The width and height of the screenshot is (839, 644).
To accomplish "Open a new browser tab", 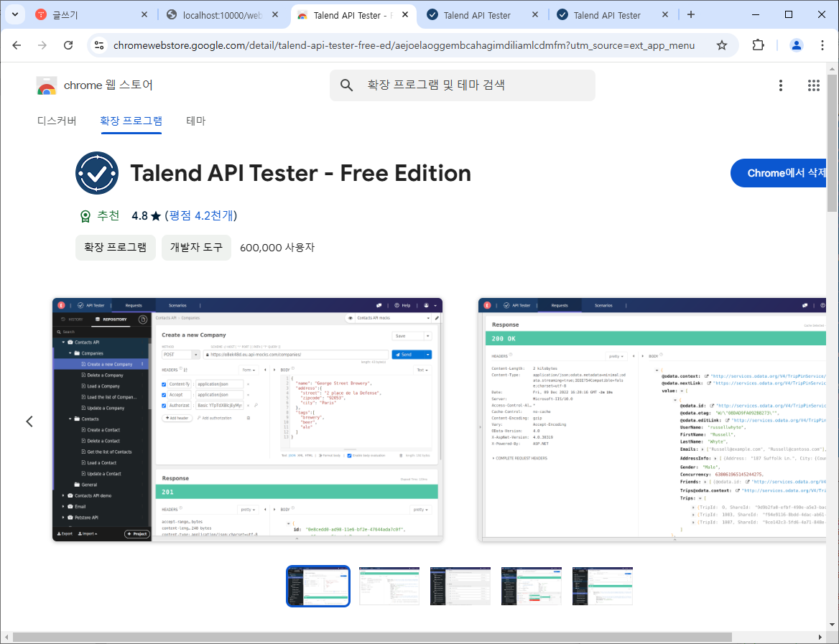I will (691, 15).
